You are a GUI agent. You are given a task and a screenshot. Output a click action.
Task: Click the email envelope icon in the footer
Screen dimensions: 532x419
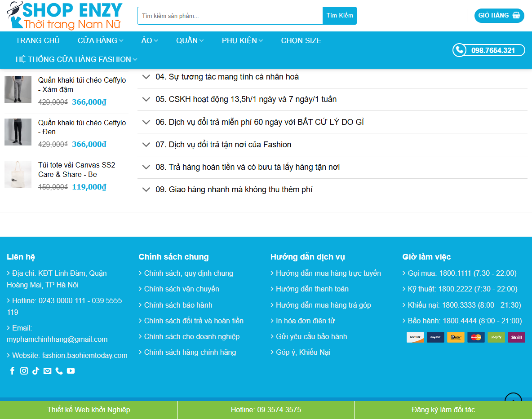tap(47, 371)
